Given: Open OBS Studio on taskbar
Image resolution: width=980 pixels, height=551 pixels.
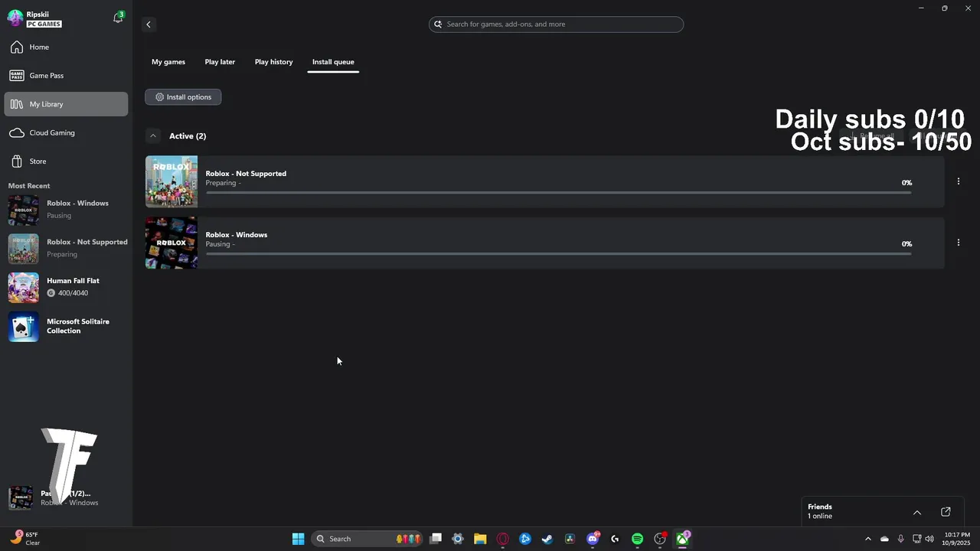Looking at the screenshot, I should click(x=660, y=539).
